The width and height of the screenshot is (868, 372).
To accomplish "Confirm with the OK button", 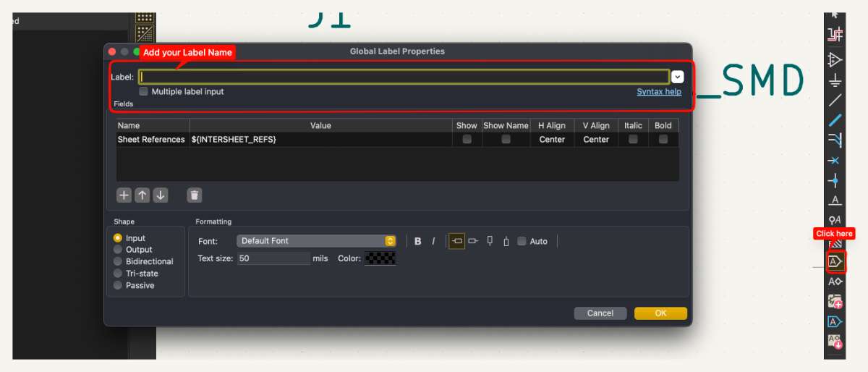I will [x=660, y=313].
